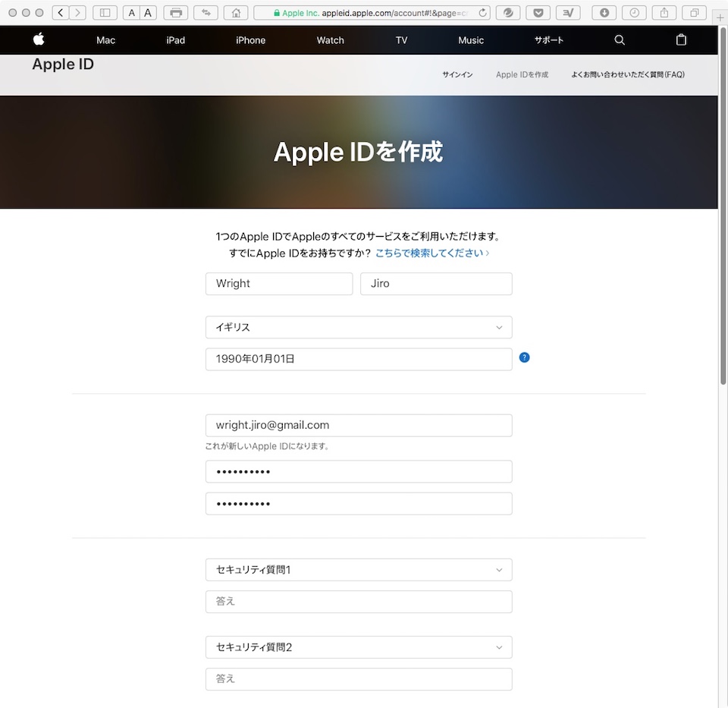Click こちらで検索してください link
This screenshot has width=728, height=708.
431,253
